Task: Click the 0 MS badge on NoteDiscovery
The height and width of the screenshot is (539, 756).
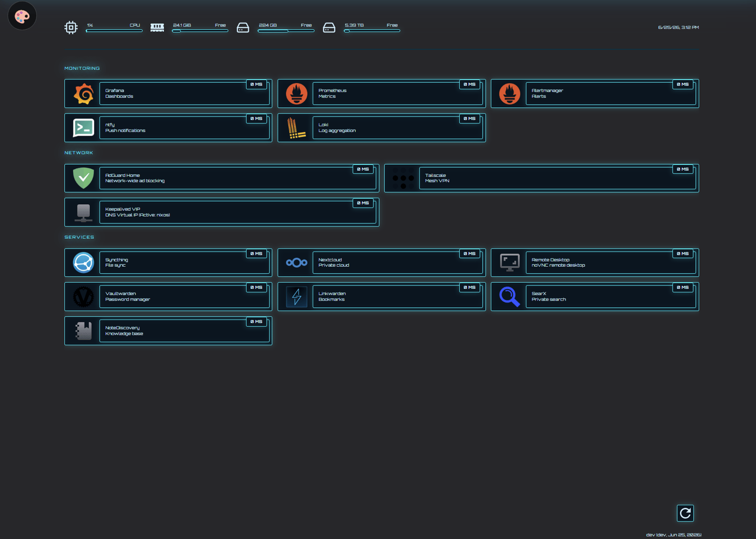Action: pyautogui.click(x=257, y=322)
